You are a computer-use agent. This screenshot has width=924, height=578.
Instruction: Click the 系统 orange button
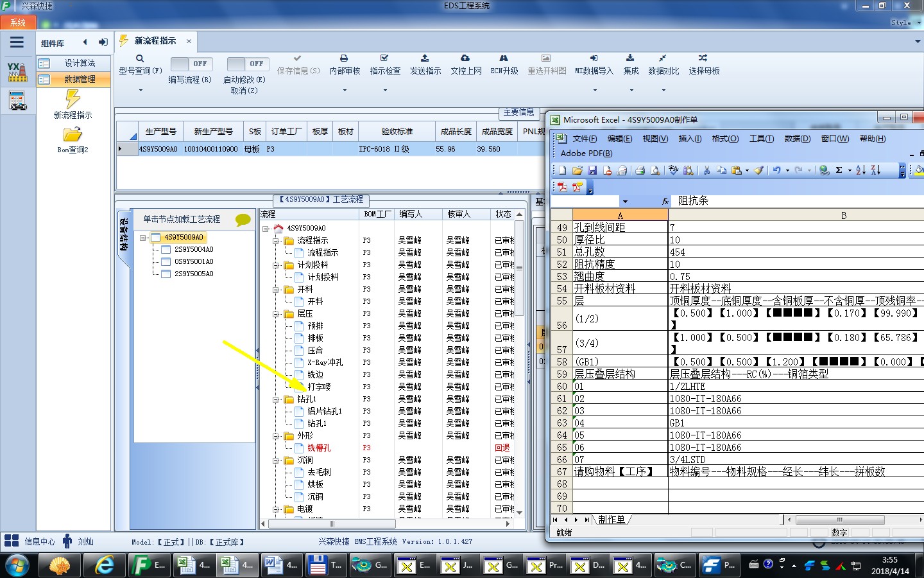pos(18,22)
